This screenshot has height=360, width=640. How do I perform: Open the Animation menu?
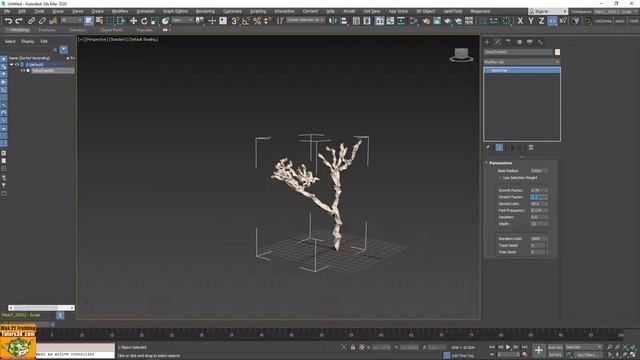click(x=145, y=11)
